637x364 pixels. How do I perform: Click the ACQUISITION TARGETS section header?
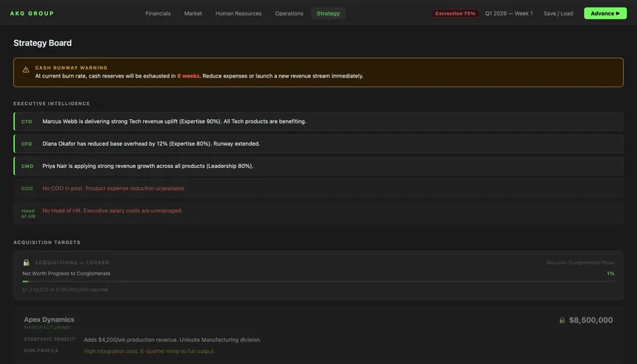pyautogui.click(x=47, y=242)
